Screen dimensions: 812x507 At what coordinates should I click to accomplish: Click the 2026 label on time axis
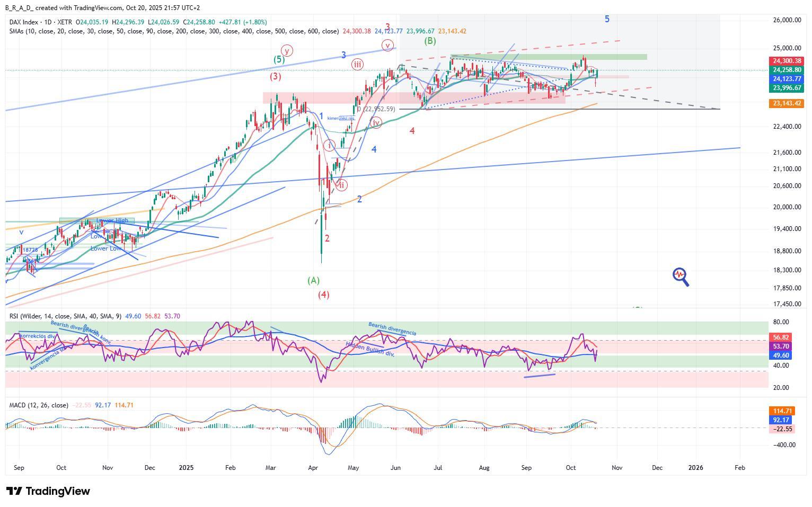[695, 468]
